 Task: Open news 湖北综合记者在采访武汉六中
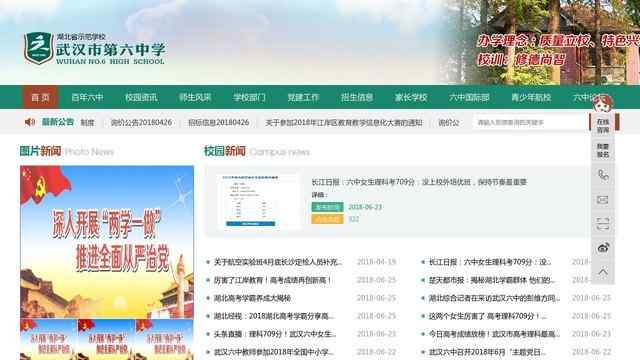pyautogui.click(x=494, y=298)
